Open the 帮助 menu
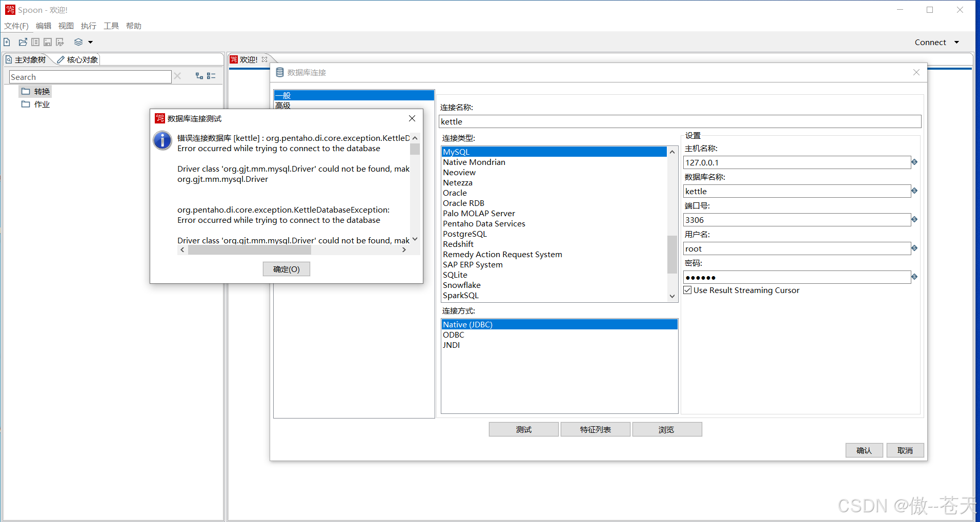The width and height of the screenshot is (980, 522). (x=134, y=26)
